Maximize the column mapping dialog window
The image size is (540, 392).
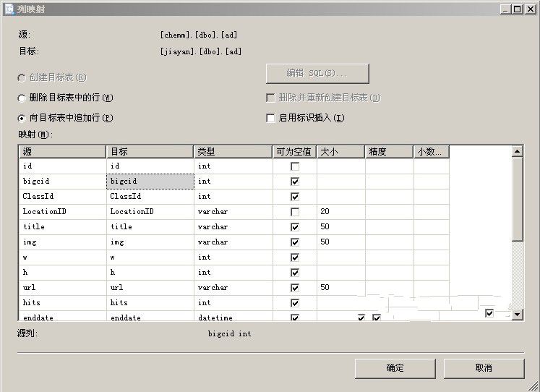(x=517, y=9)
